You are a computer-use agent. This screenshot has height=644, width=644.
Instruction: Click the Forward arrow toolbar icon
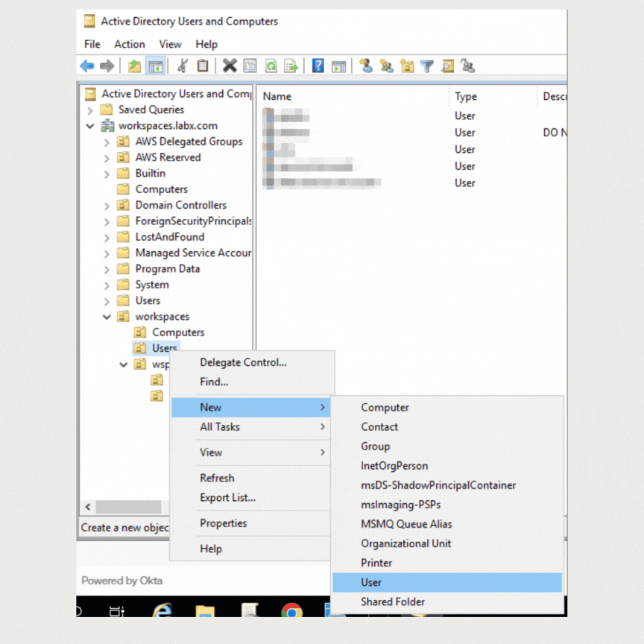click(107, 66)
